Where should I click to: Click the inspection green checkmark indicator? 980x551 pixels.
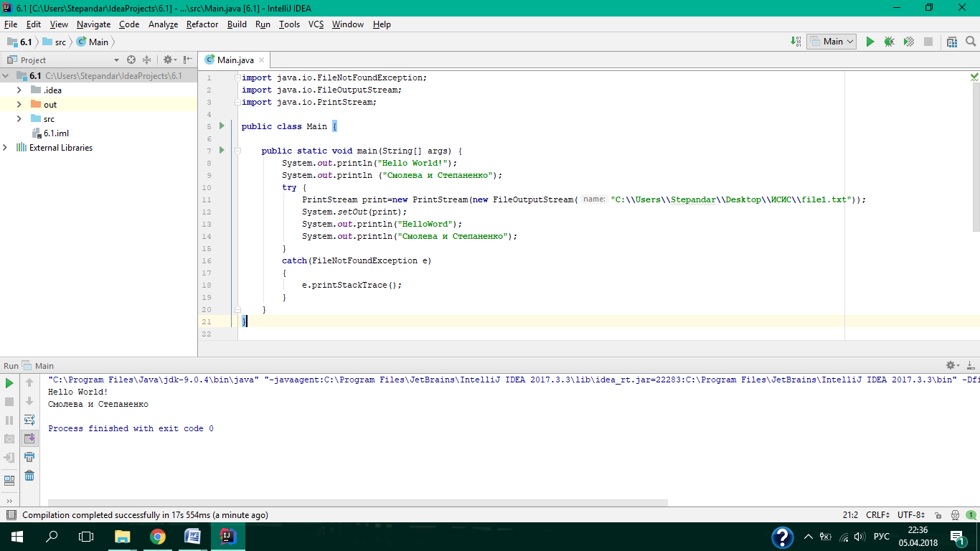click(974, 77)
